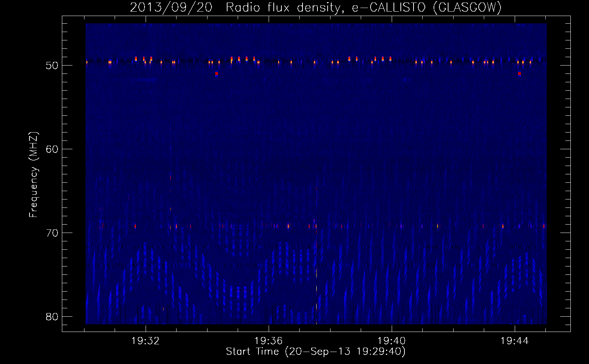
Task: Click the 19:44 time tick label
Action: coord(515,341)
